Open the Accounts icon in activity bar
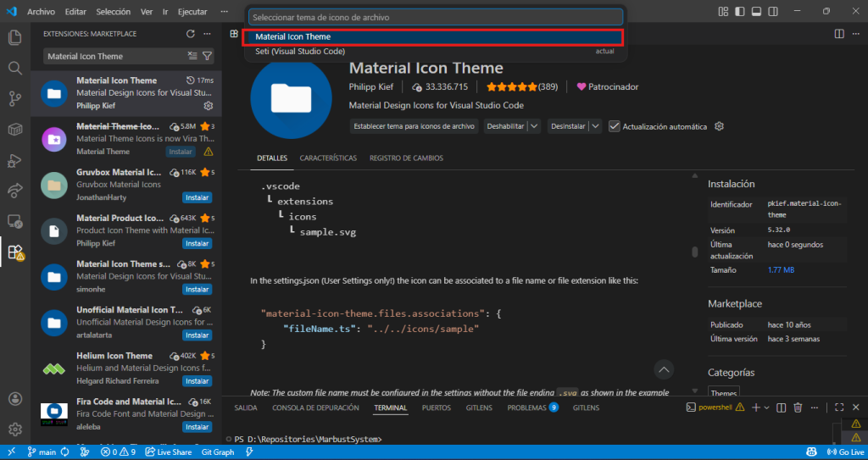Screen dimensions: 868x460 (15, 398)
